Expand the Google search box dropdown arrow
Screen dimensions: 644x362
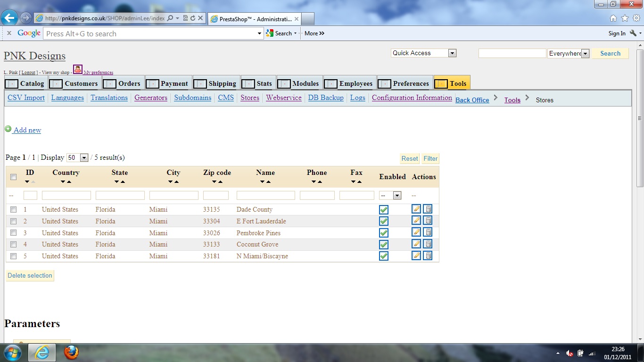pos(259,33)
